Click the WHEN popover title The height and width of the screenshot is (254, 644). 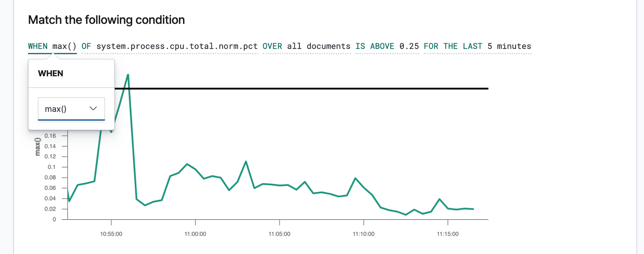[x=51, y=73]
